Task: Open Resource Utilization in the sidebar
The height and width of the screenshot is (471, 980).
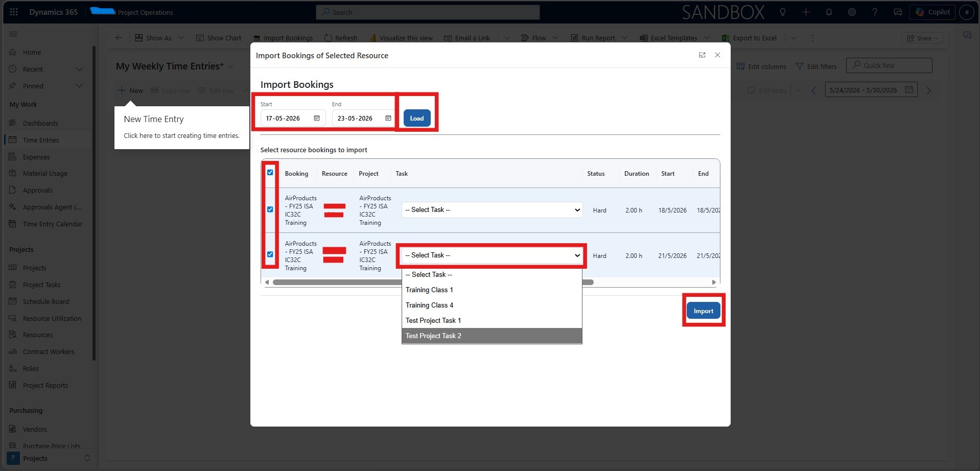Action: click(52, 318)
